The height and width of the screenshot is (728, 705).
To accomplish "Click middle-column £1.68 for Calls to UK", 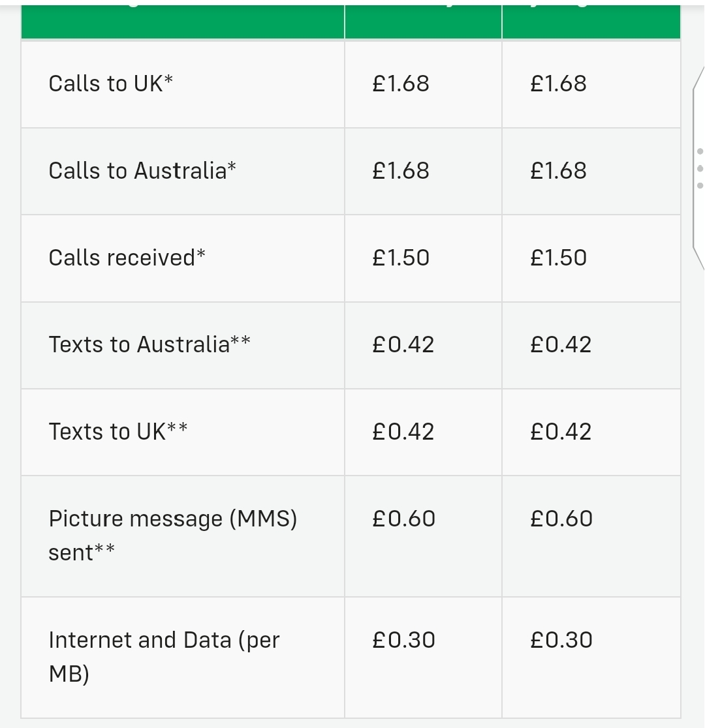I will 401,84.
